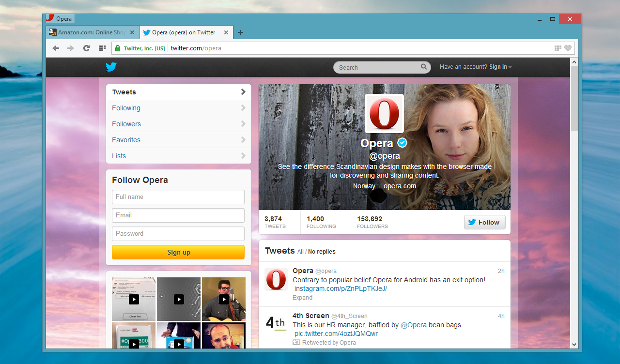The width and height of the screenshot is (620, 364).
Task: Open the Favorites section
Action: click(x=179, y=140)
